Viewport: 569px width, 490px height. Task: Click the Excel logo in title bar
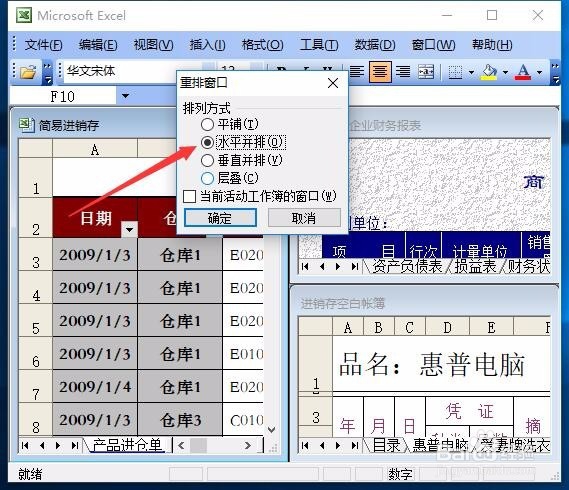tap(24, 16)
